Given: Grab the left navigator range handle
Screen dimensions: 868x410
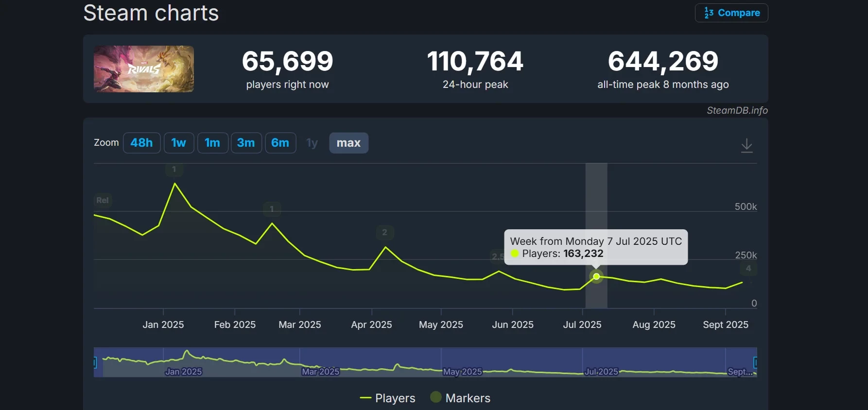Looking at the screenshot, I should point(95,362).
